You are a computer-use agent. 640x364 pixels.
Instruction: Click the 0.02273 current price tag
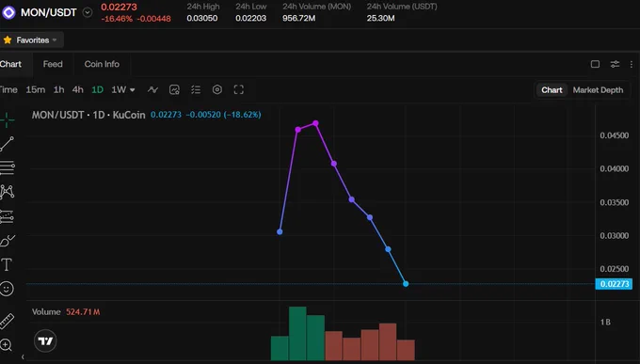click(x=614, y=284)
